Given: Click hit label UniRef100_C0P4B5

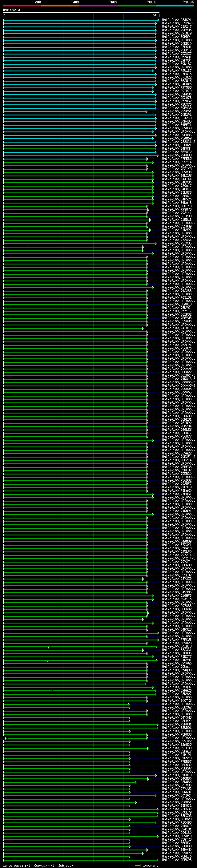Looking at the screenshot, I should coord(176,122).
